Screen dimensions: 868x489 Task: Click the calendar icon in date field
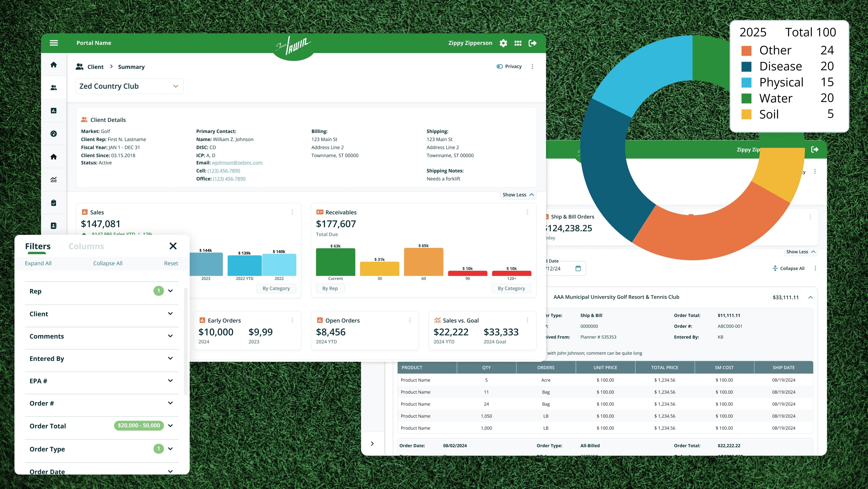tap(578, 268)
